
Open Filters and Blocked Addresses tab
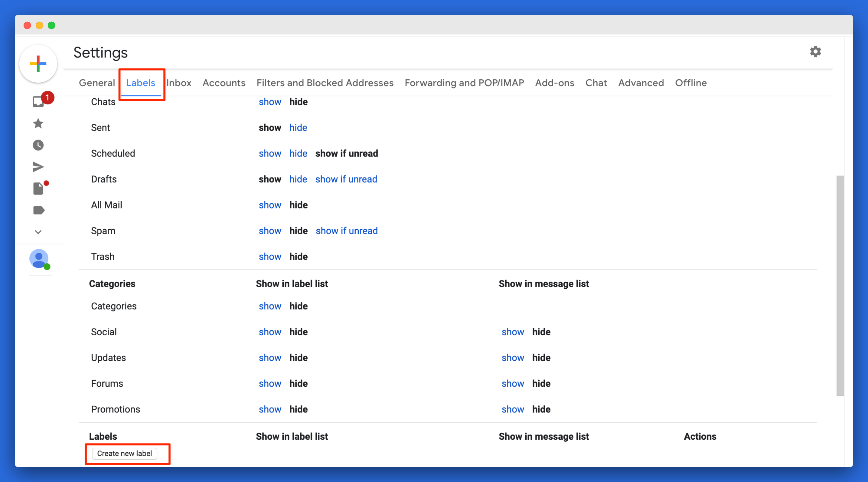coord(325,83)
